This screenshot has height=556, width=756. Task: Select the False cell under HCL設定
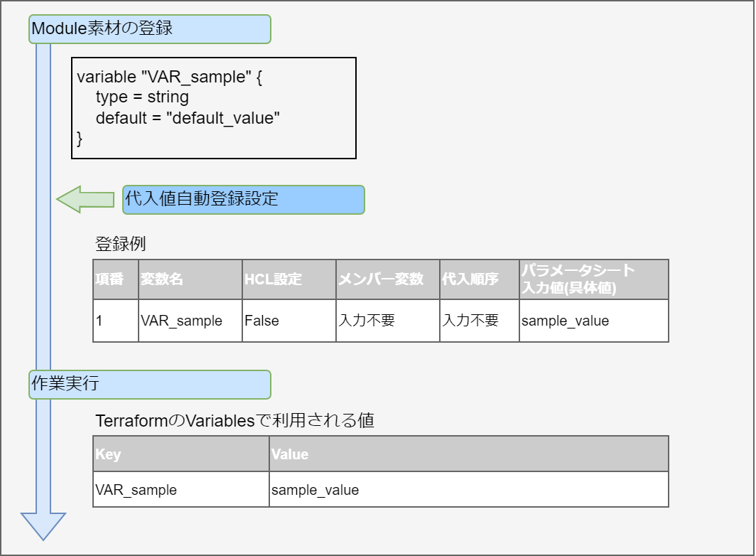click(288, 321)
